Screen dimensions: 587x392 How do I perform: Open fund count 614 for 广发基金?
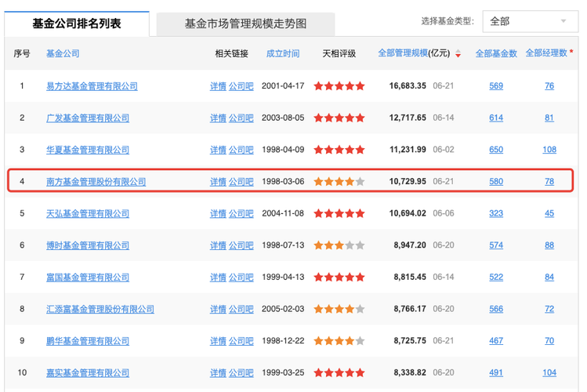[496, 118]
